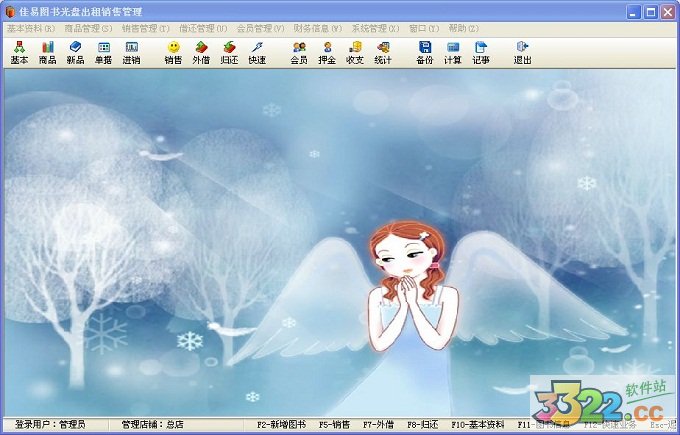Click the 登录用户：管理员 status text

50,424
